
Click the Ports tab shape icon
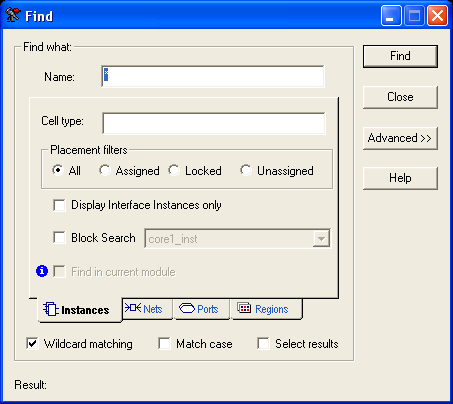pos(187,308)
